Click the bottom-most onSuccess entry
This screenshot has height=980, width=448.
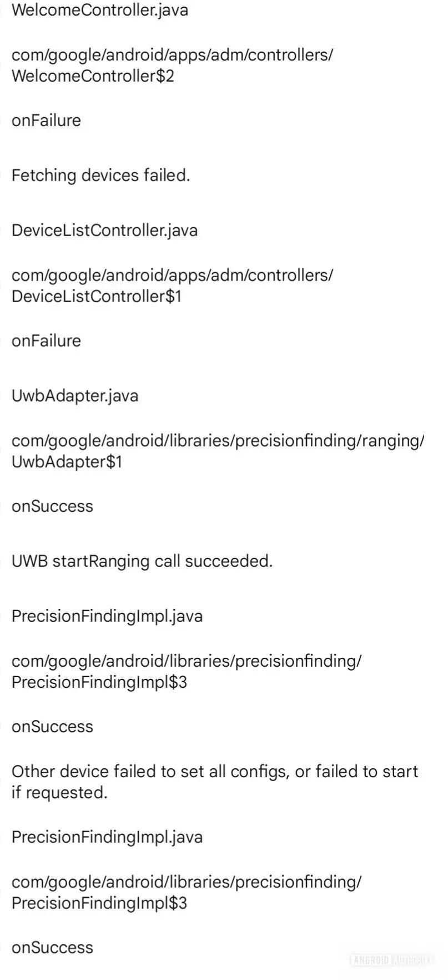pyautogui.click(x=52, y=947)
